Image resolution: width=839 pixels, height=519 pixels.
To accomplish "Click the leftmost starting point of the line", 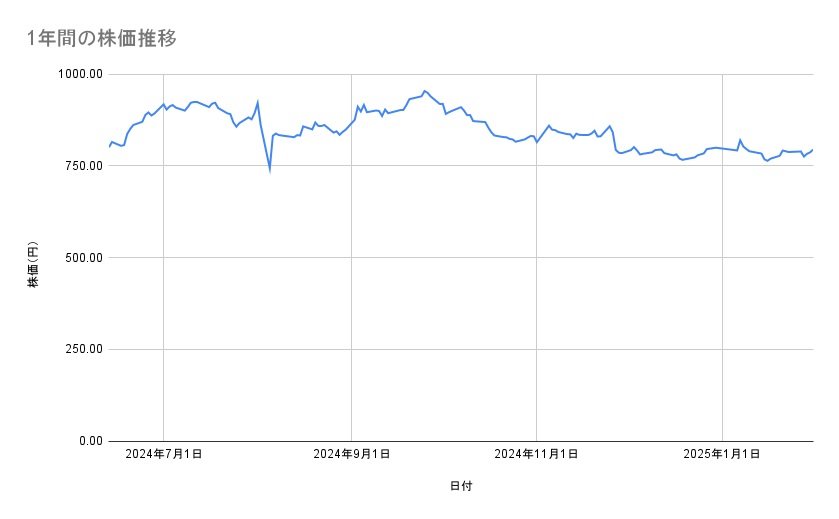I will 109,147.
